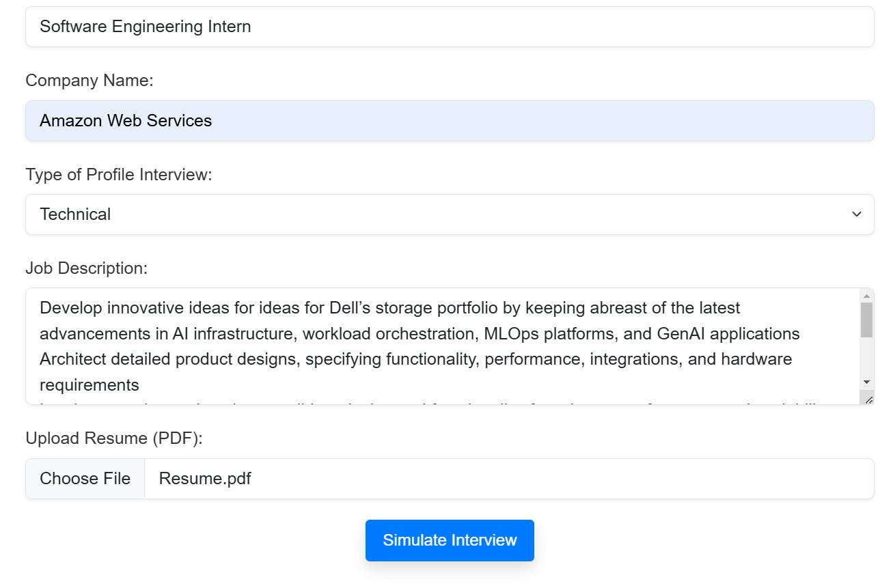Click the "Job Description:" label
Viewport: 893px width, 588px height.
86,268
